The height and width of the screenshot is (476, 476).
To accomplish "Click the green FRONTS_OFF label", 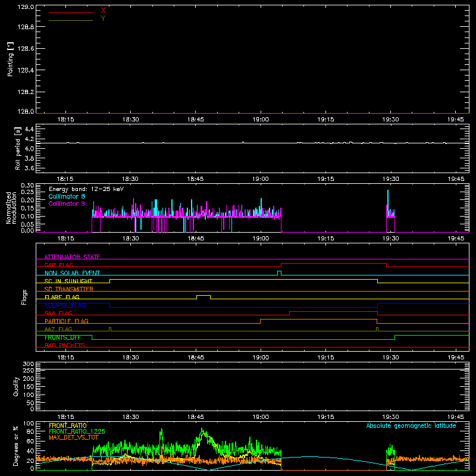I will click(62, 337).
